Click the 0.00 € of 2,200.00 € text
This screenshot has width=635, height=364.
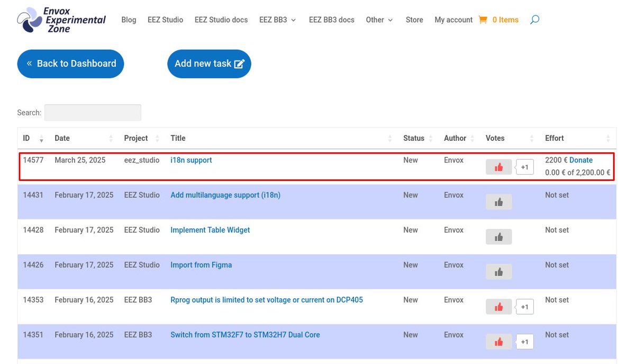pos(578,172)
